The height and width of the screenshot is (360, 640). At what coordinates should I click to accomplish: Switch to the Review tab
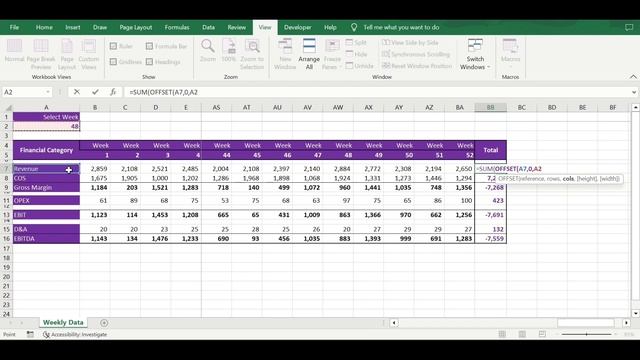(237, 27)
